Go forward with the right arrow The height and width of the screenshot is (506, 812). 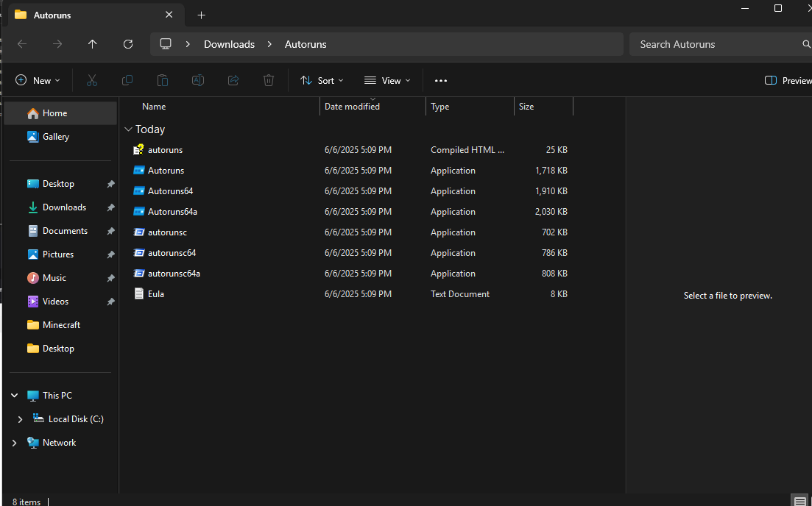(x=57, y=44)
